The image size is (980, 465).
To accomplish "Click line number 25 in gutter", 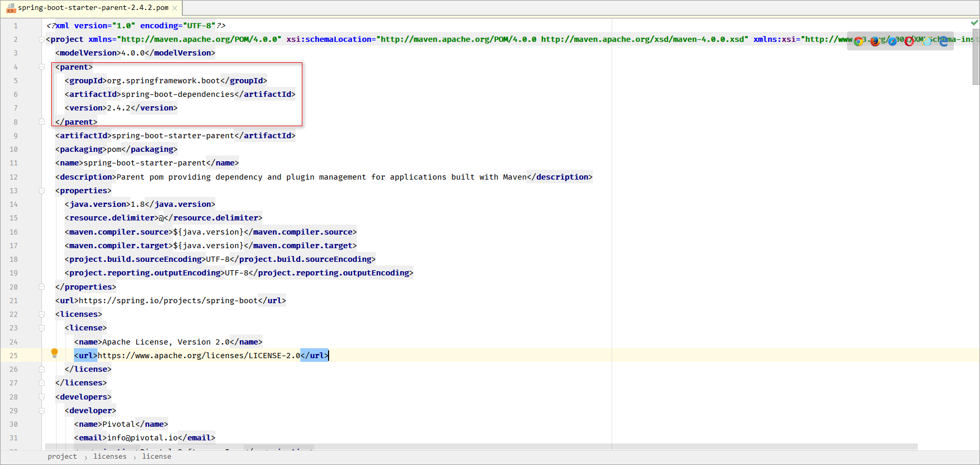I will click(x=14, y=356).
